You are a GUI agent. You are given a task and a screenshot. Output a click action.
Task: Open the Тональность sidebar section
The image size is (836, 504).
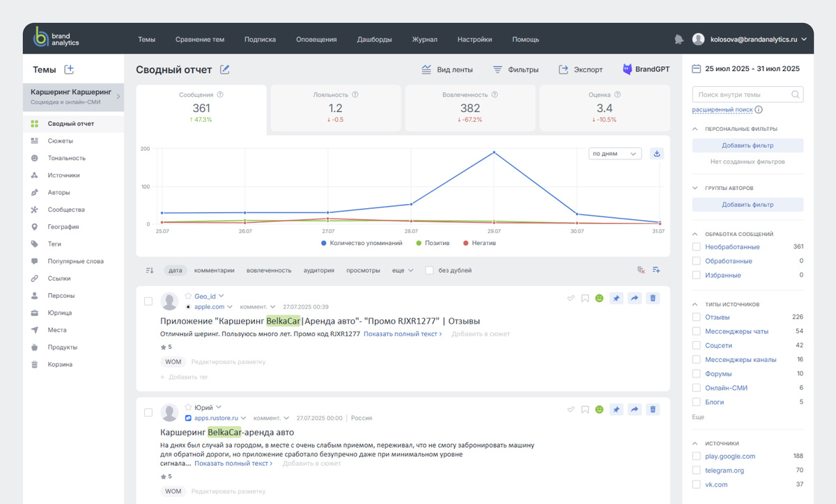click(67, 158)
